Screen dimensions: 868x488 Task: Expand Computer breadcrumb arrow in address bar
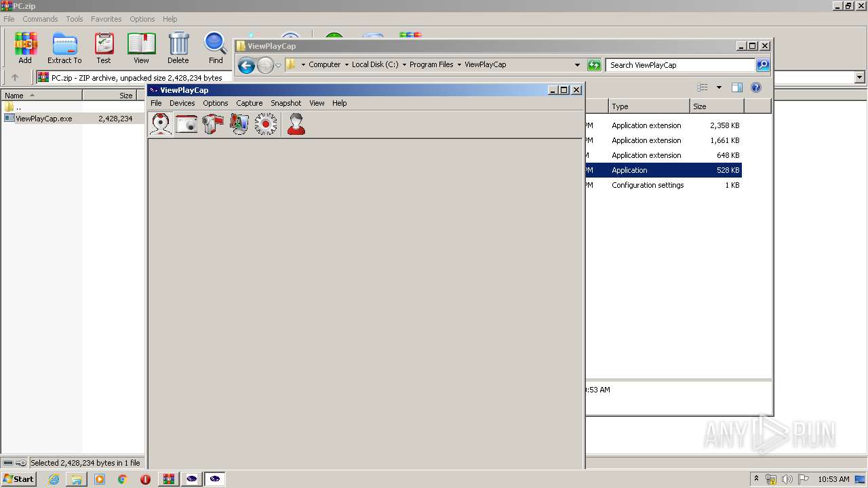coord(346,65)
